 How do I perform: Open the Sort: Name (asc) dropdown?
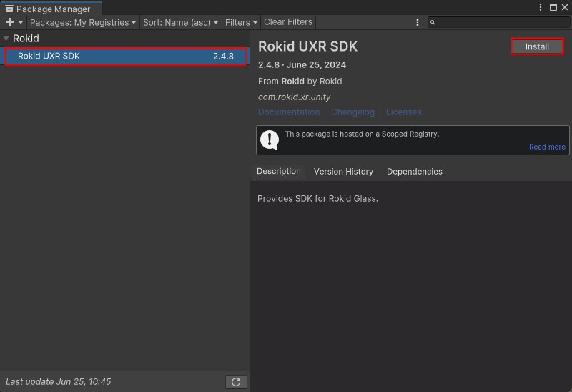click(181, 23)
